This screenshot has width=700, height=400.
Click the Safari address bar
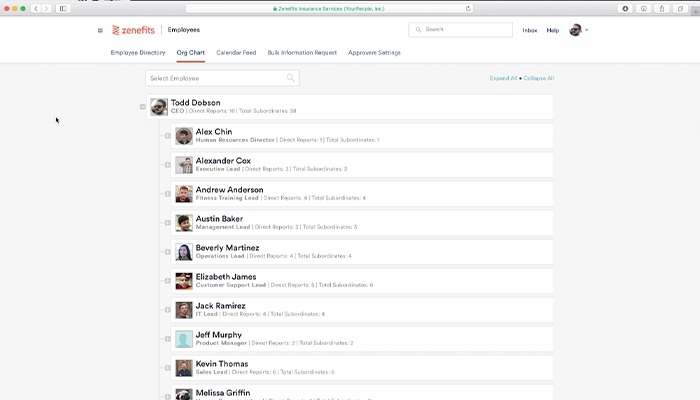click(x=329, y=8)
